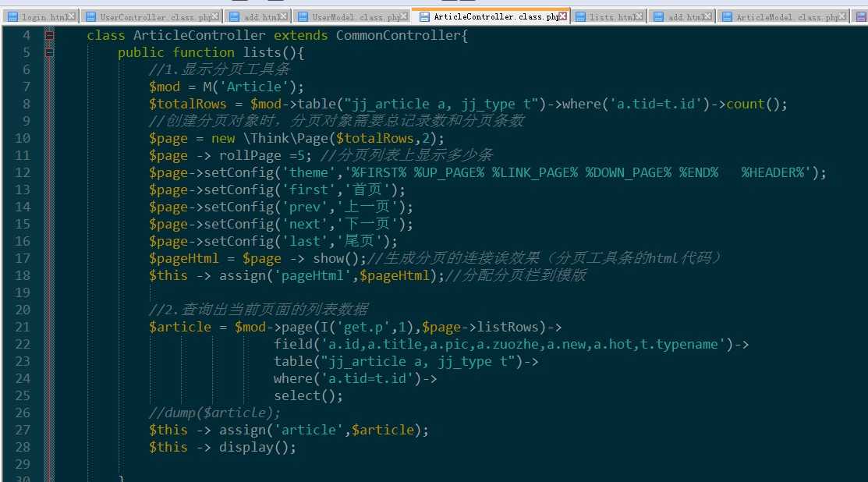The width and height of the screenshot is (868, 482).
Task: Click line number 12 in the gutter
Action: (x=23, y=172)
